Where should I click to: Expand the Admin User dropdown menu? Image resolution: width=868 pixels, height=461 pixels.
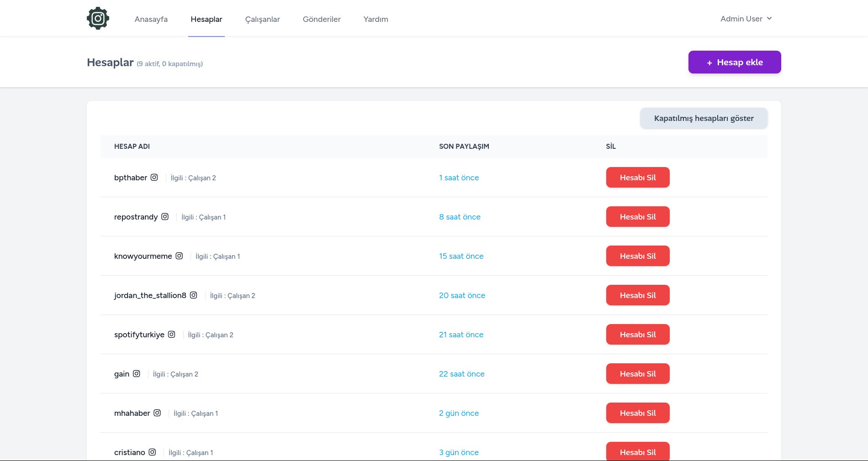(x=746, y=19)
